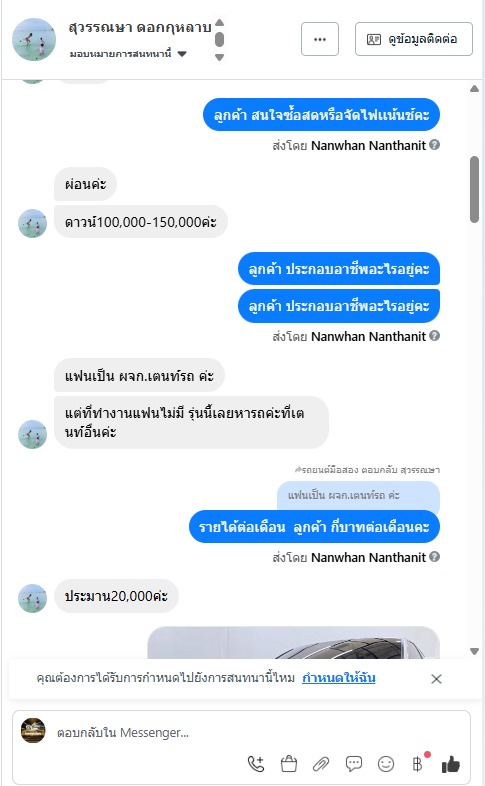This screenshot has height=786, width=485.
Task: Click the ดูข้อมูลติดต่อ contact info button
Action: pos(414,39)
